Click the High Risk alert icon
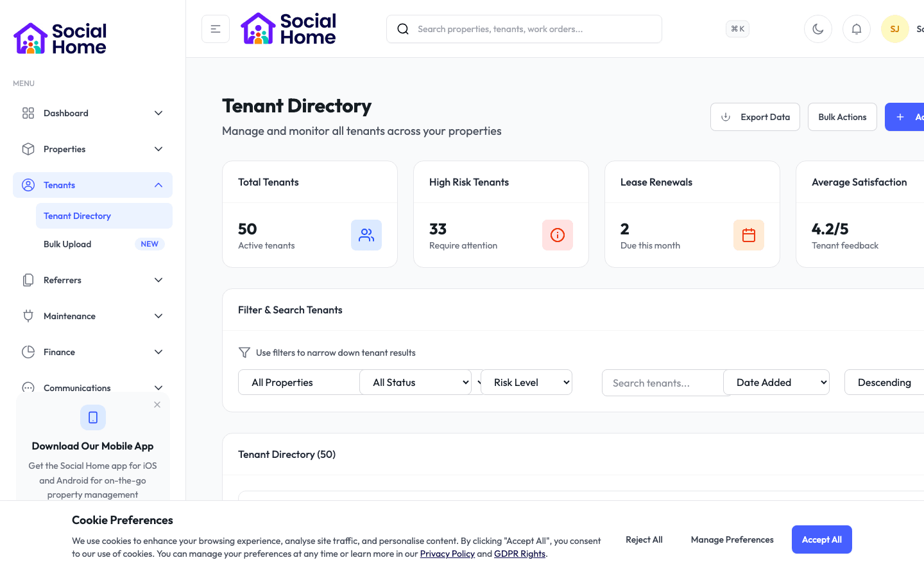 [558, 235]
